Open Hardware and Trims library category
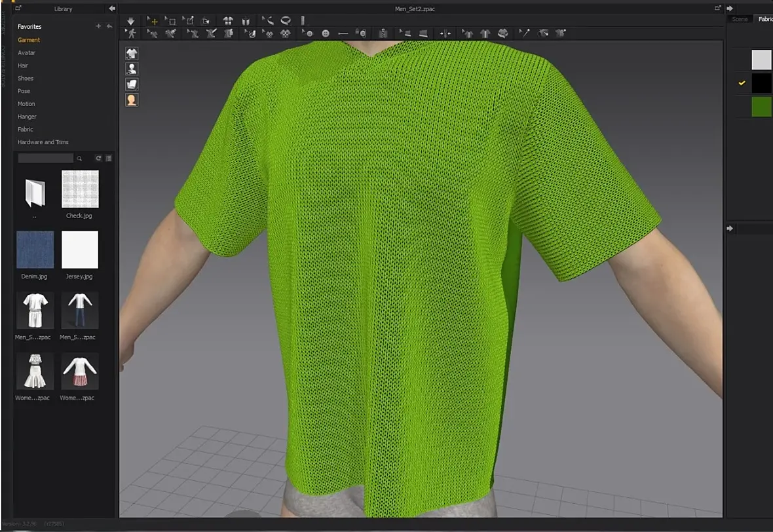The height and width of the screenshot is (532, 773). click(43, 142)
